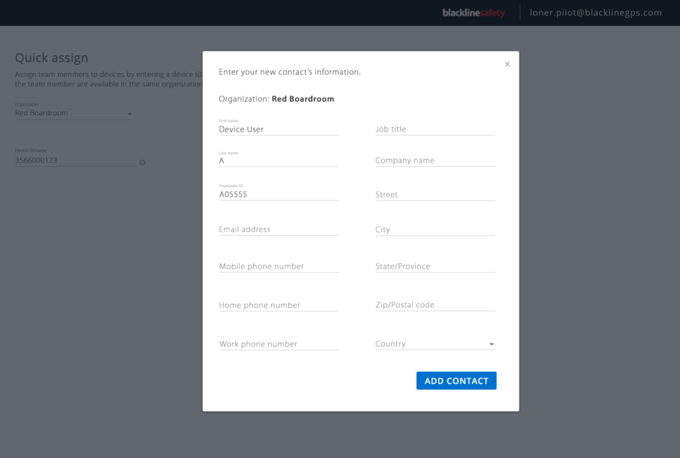
Task: Click the 'Enter your new contact's information.' text
Action: (289, 72)
